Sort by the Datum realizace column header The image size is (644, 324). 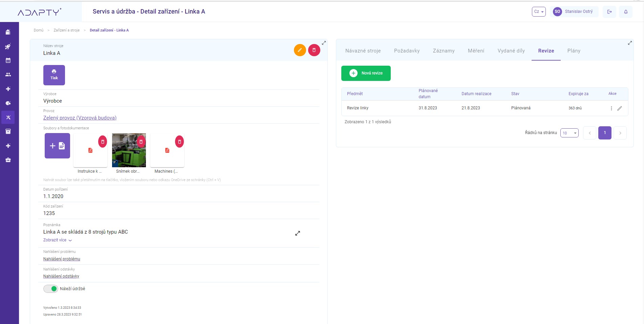coord(476,94)
